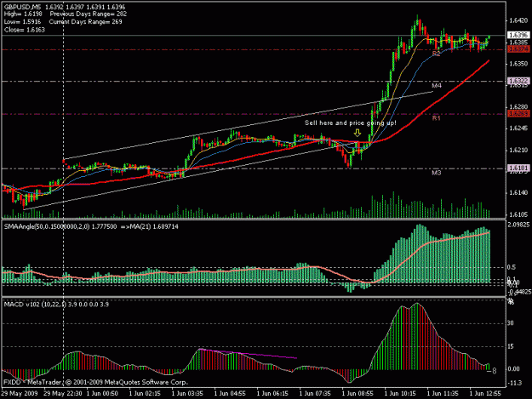
Task: Click the red R2 price label 1.6374
Action: (518, 49)
